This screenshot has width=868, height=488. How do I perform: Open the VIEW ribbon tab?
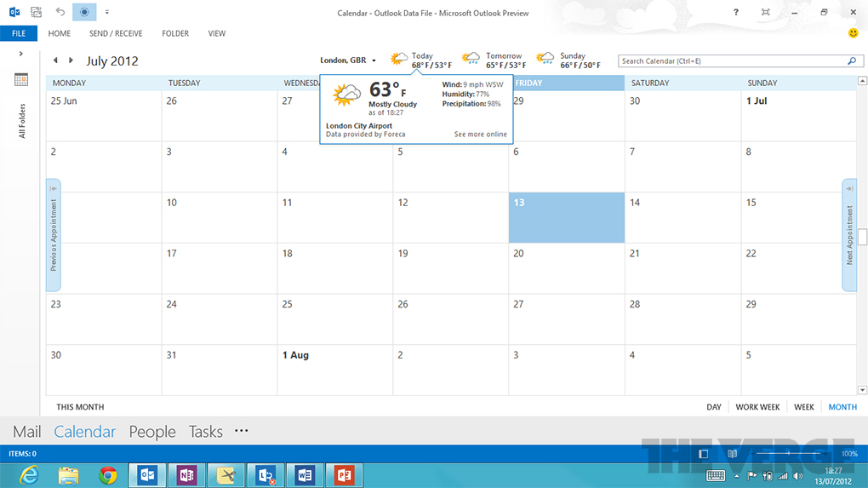(x=216, y=33)
